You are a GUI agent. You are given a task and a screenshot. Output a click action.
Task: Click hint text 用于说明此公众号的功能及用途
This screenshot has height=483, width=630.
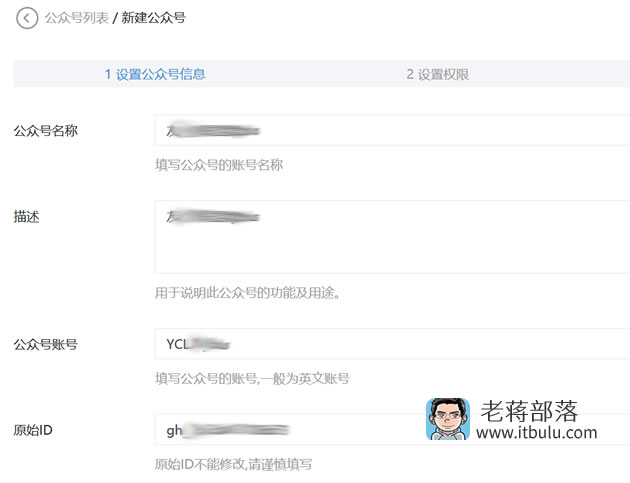[x=248, y=293]
